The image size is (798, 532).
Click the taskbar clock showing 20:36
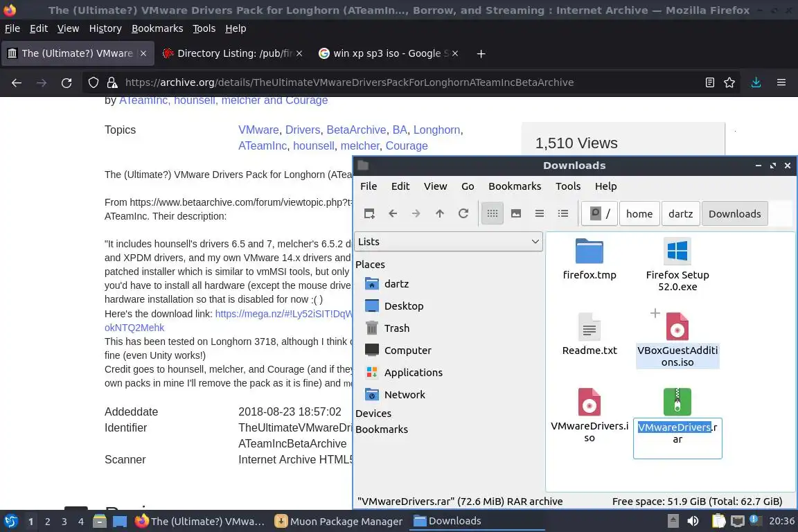tap(781, 521)
